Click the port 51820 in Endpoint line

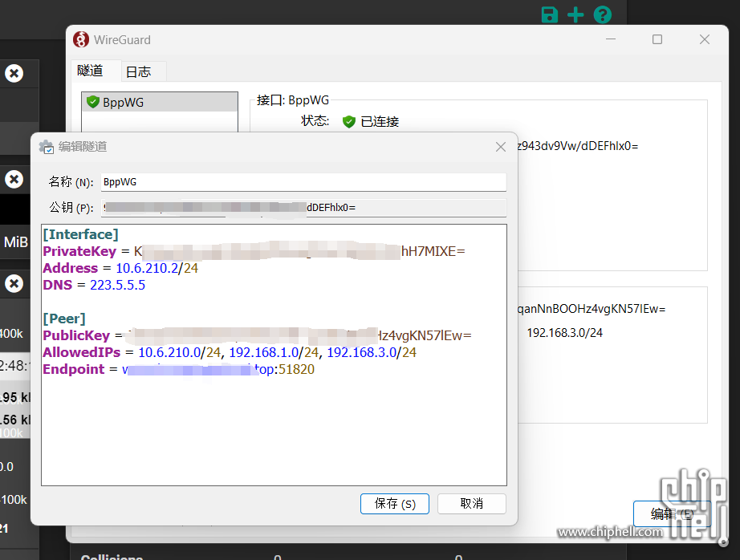tap(296, 369)
